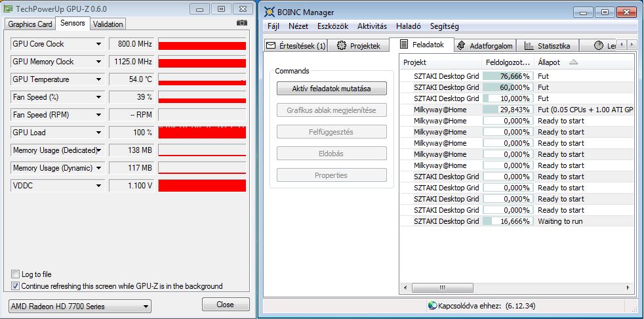The width and height of the screenshot is (644, 319).
Task: Click the Feldolgozot... column header
Action: (x=508, y=62)
